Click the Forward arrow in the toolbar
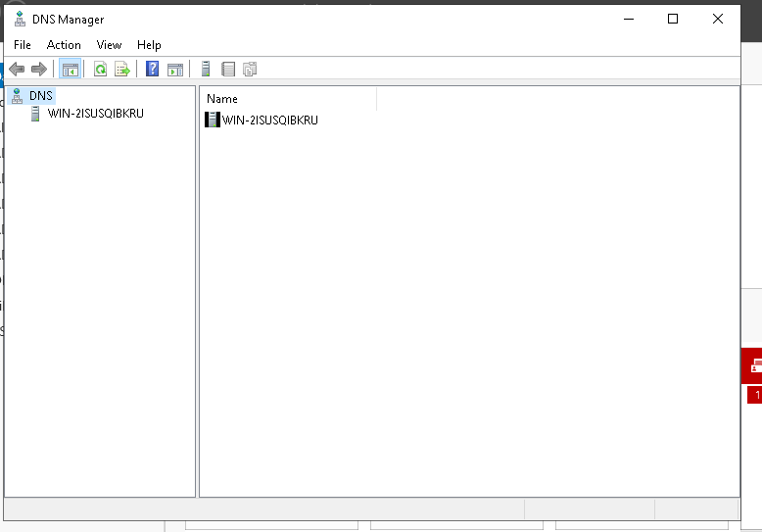 [39, 69]
